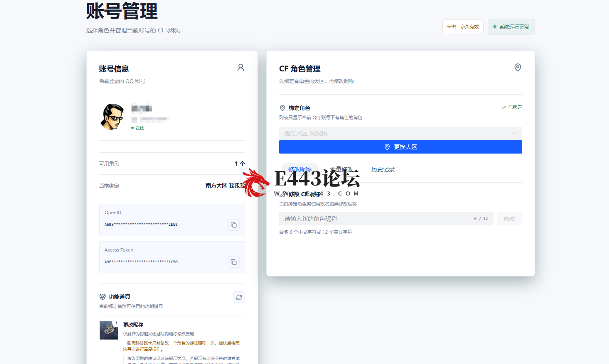Screen dimensions: 609x364
Task: Click the OpenID label text
Action: (x=113, y=213)
